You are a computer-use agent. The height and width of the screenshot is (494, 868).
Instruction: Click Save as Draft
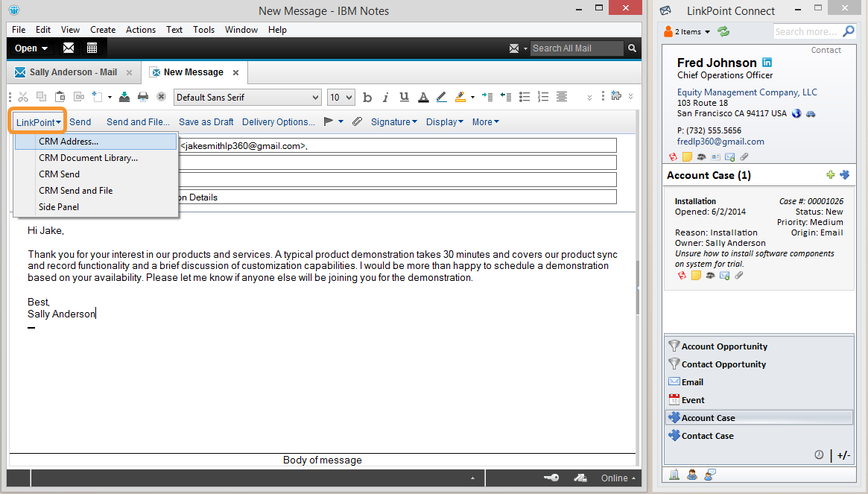point(206,122)
